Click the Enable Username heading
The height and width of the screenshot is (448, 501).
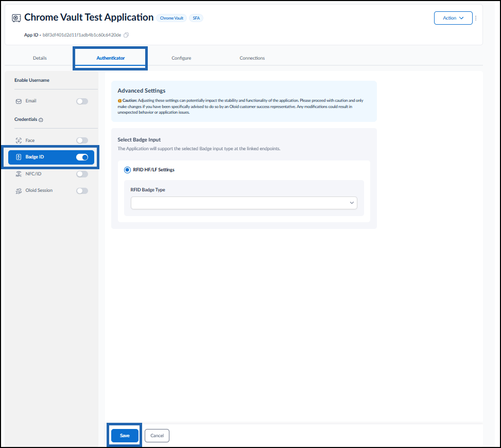pyautogui.click(x=32, y=80)
